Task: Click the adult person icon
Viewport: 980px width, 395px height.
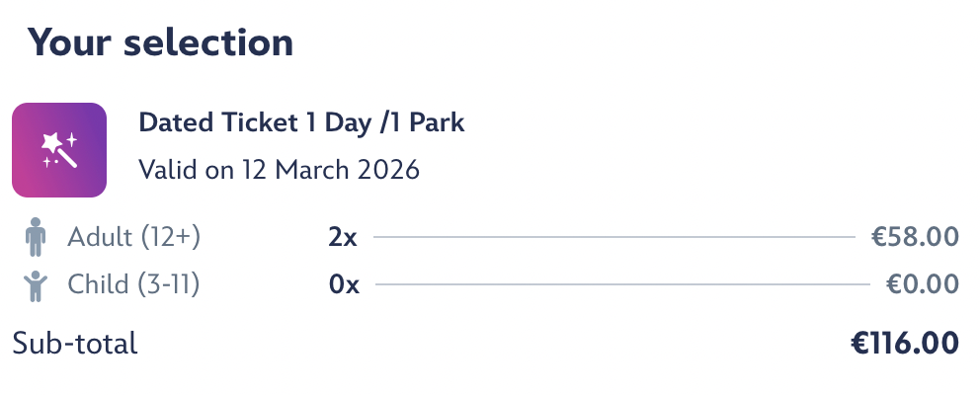Action: pos(34,238)
